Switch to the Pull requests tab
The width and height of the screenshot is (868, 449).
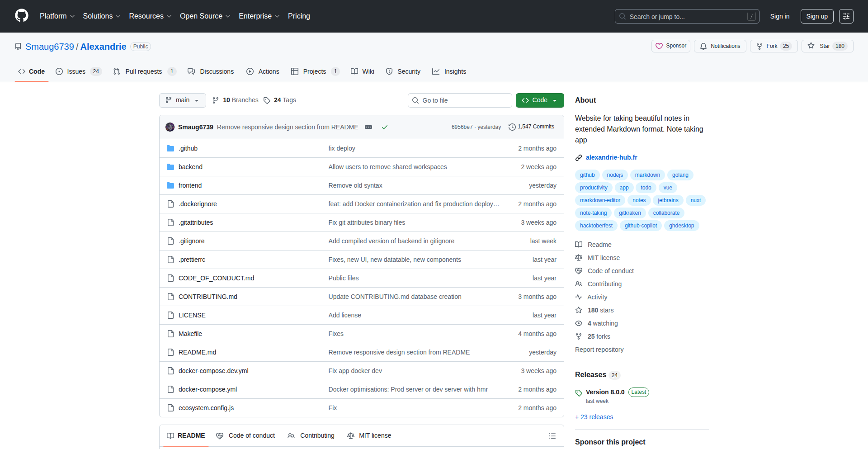[x=143, y=71]
